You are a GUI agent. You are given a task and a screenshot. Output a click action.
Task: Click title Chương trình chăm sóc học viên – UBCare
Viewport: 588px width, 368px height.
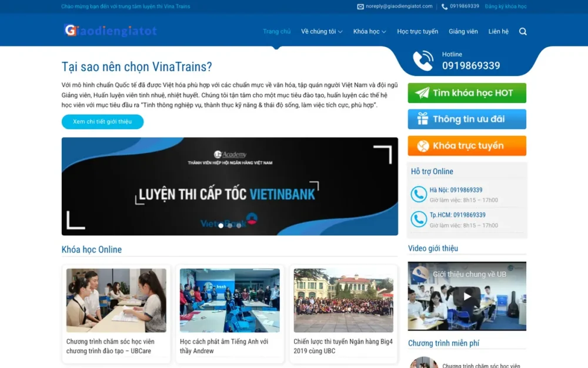point(111,346)
